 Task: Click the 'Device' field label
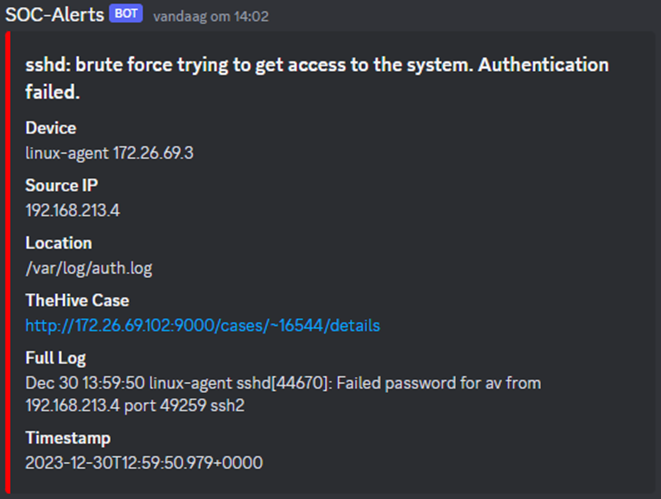coord(51,128)
